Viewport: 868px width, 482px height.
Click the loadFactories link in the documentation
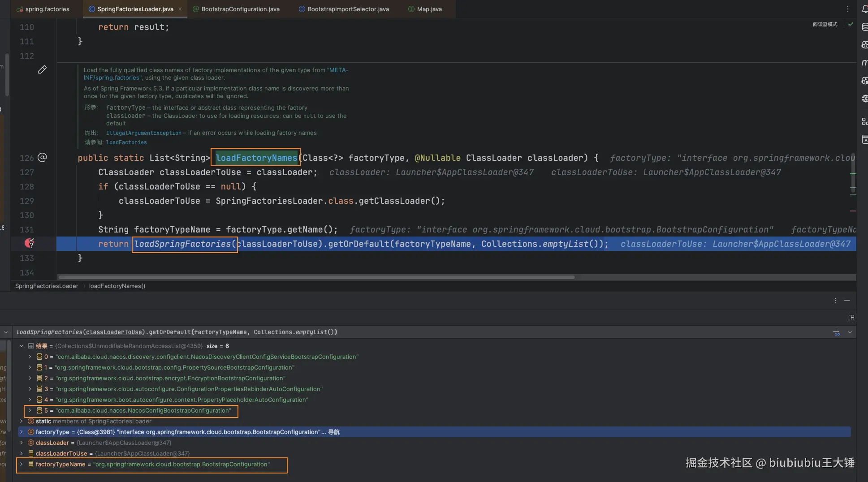pos(126,142)
